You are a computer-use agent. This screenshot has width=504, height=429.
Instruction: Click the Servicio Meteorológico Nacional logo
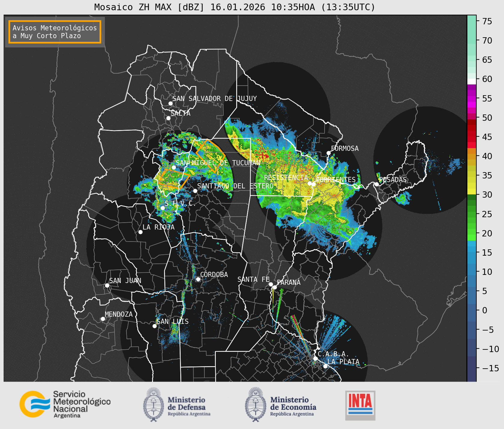click(65, 404)
